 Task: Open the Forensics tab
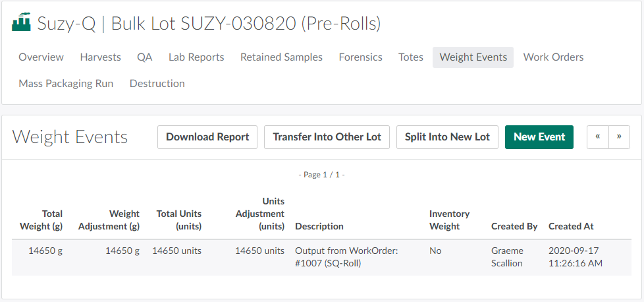click(x=360, y=57)
